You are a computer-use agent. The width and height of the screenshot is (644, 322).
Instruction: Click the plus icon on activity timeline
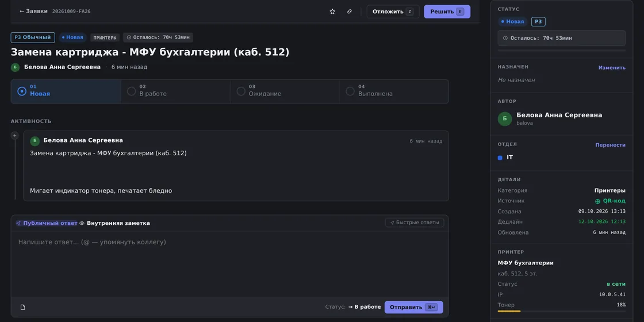(x=15, y=136)
